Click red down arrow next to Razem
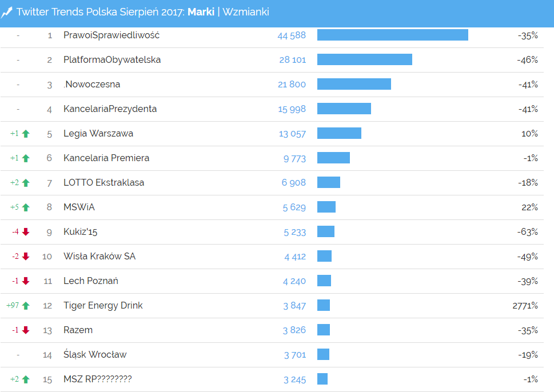 pyautogui.click(x=26, y=330)
